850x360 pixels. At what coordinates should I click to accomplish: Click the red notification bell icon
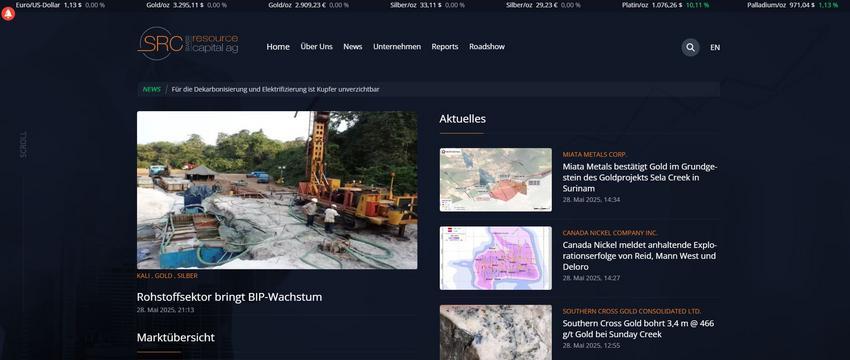[8, 14]
